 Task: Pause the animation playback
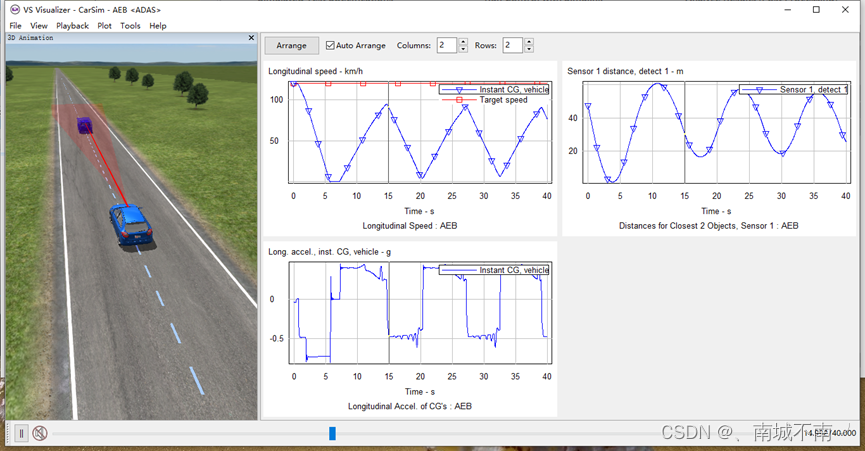pyautogui.click(x=22, y=433)
